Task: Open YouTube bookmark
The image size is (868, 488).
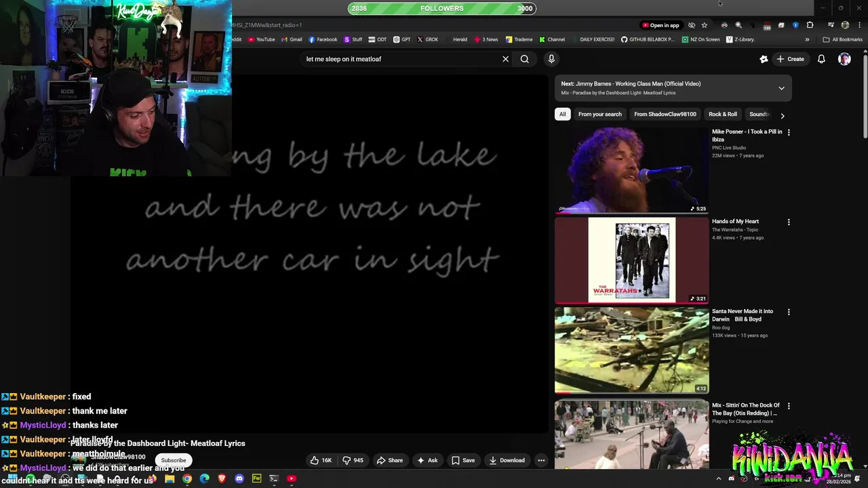Action: click(262, 39)
